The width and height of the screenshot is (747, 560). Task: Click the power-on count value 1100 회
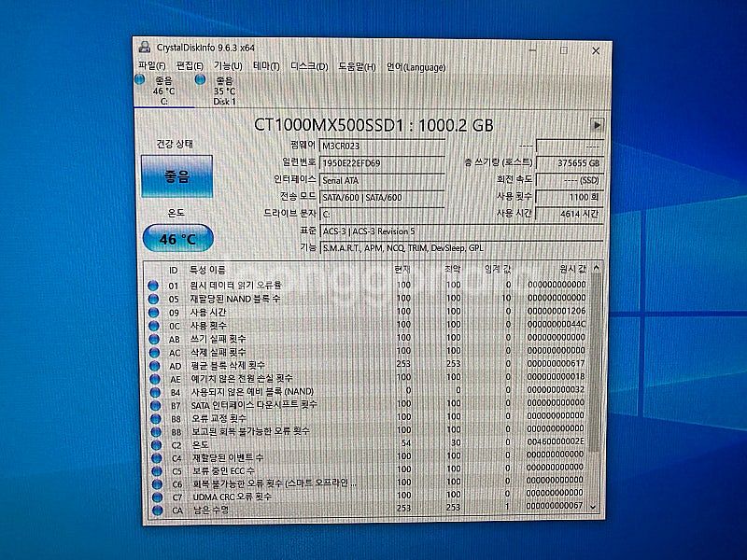[x=570, y=197]
